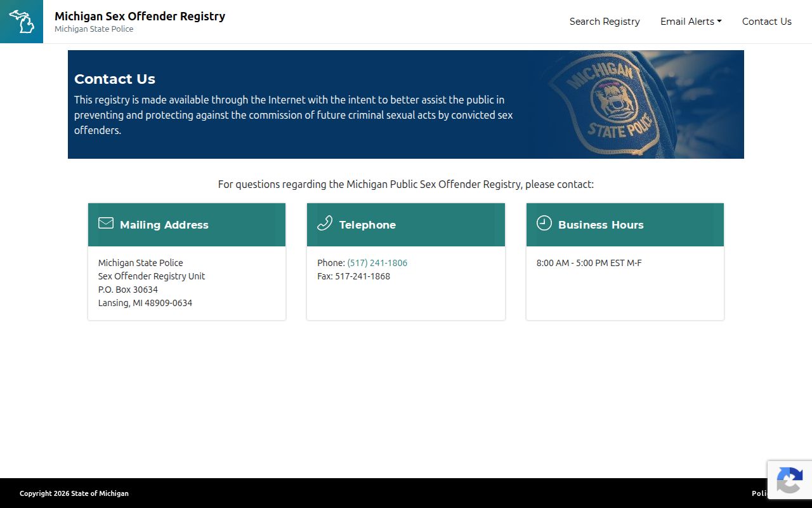The image size is (812, 508).
Task: Click the reCAPTCHA badge icon
Action: [790, 480]
